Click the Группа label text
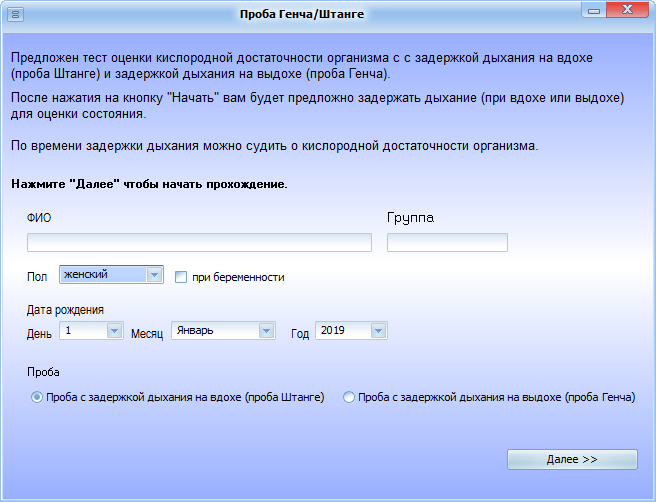 coord(410,217)
